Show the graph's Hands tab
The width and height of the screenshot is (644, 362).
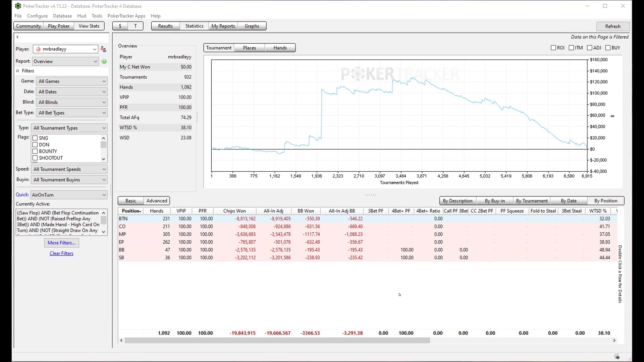[280, 48]
